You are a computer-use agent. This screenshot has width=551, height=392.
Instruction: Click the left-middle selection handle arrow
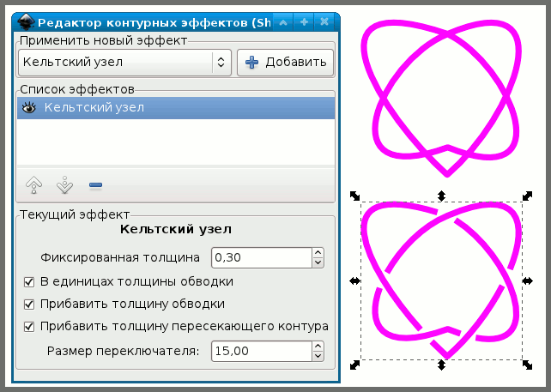[x=354, y=280]
